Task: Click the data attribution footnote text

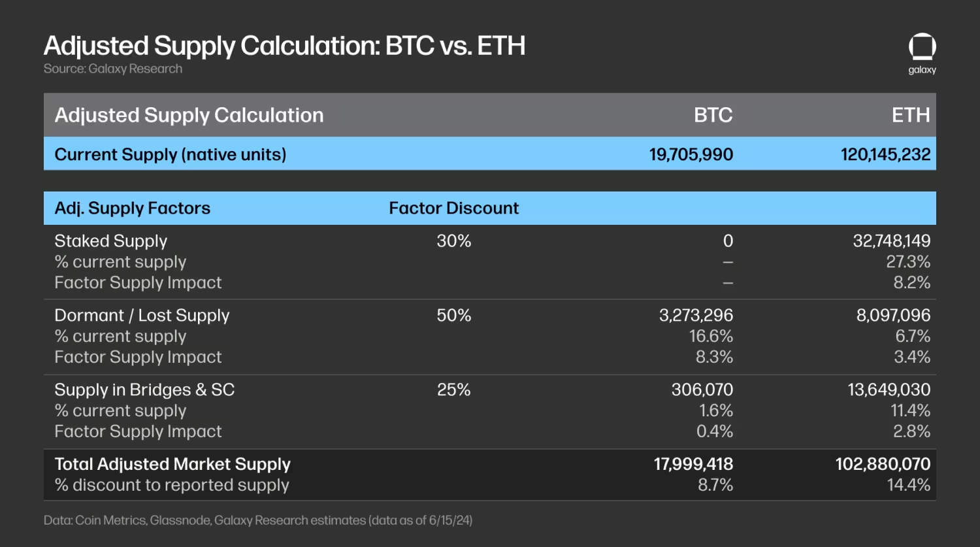Action: (257, 520)
